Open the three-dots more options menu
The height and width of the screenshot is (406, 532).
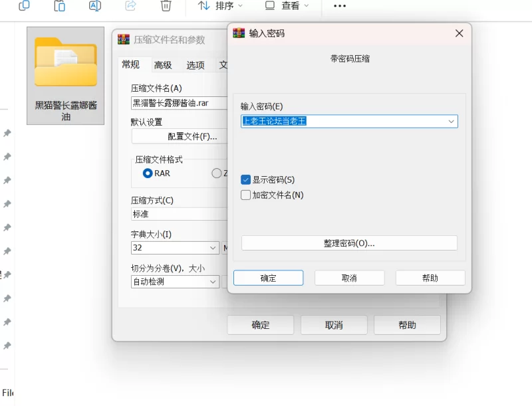(340, 6)
